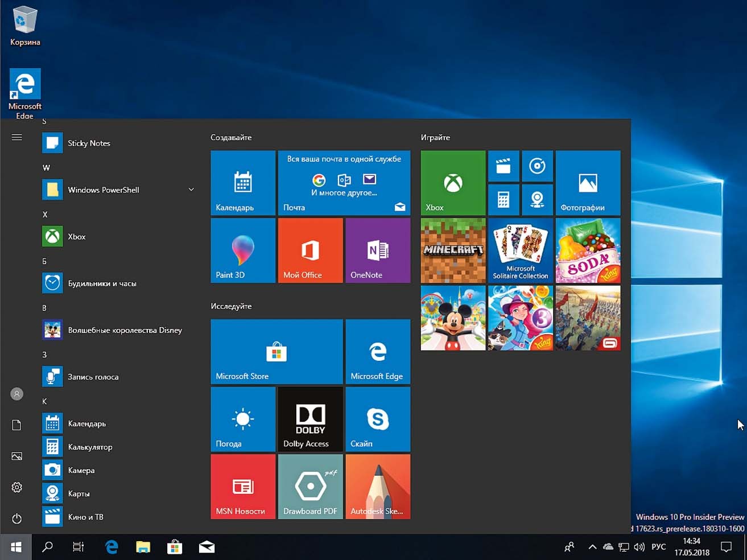
Task: Expand the Start menu hamburger navigation
Action: [x=17, y=137]
